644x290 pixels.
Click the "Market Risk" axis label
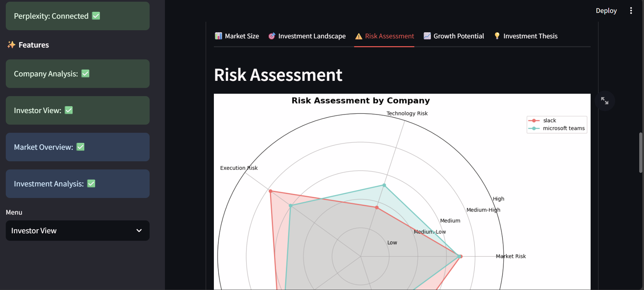511,256
